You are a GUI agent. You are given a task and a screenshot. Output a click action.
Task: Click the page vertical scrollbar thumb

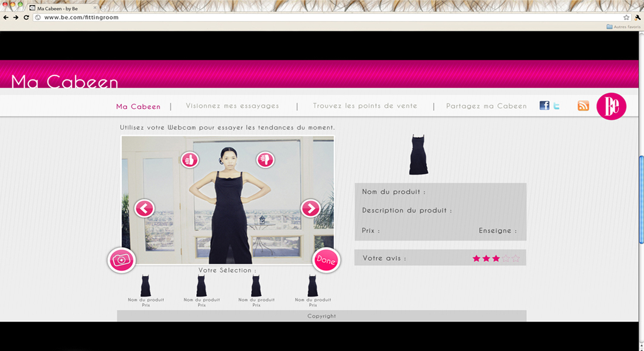641,199
